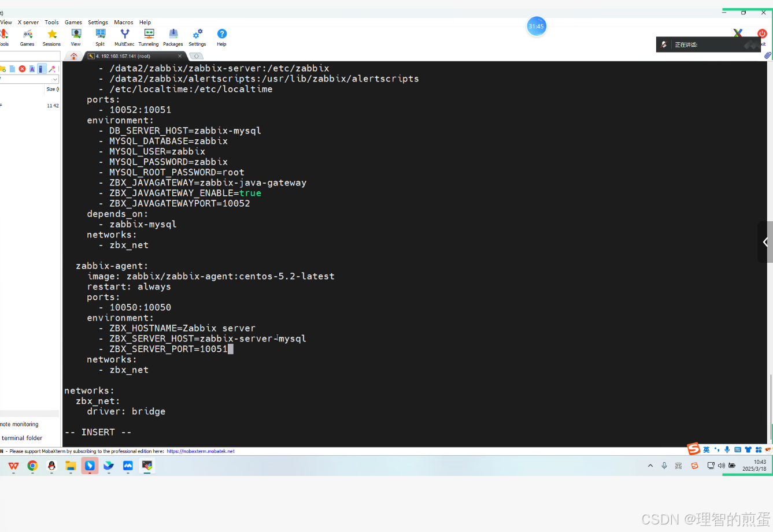The image size is (773, 532).
Task: Open the sidebar path dropdown
Action: tap(56, 79)
